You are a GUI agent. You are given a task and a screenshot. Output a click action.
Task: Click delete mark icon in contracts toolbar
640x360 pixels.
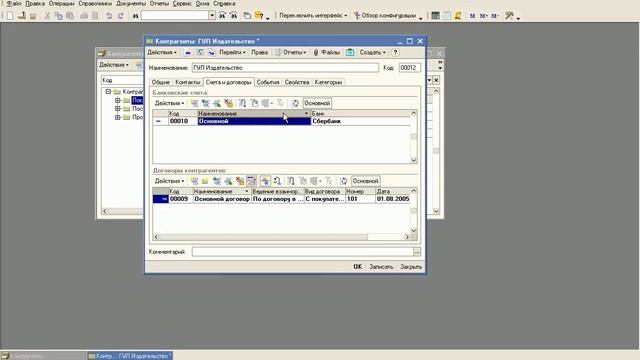[240, 181]
